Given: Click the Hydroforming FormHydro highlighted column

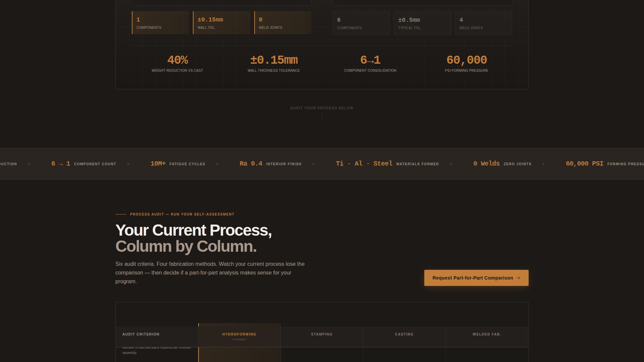Looking at the screenshot, I should (x=239, y=335).
